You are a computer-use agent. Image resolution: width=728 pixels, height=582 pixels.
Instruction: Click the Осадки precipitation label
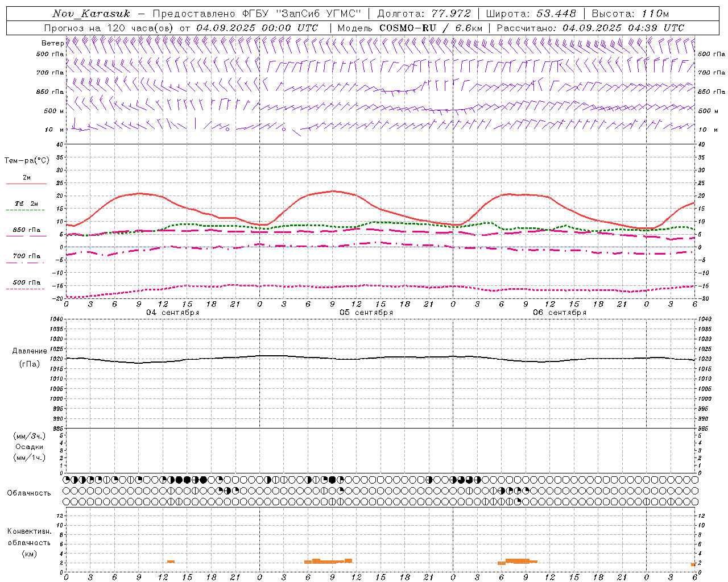(x=30, y=447)
